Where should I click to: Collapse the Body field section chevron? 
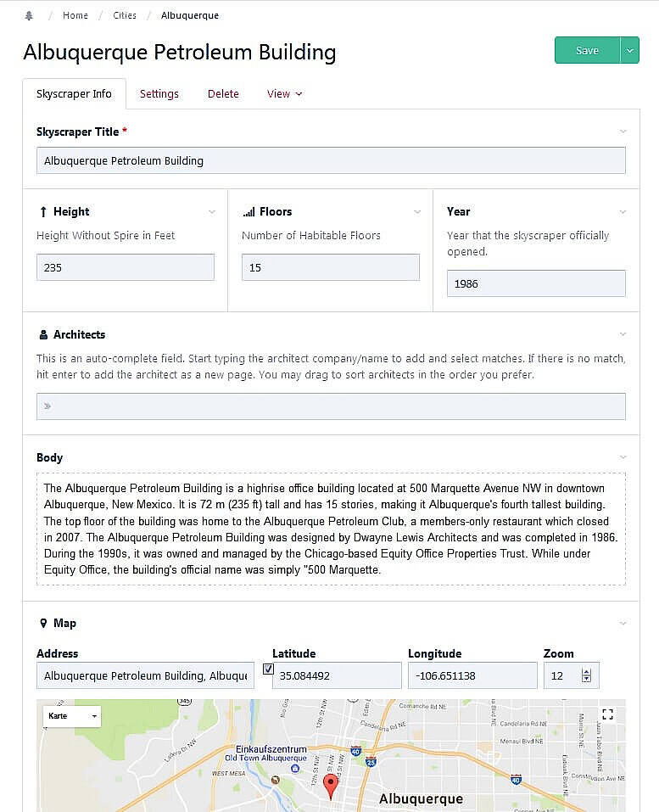(623, 457)
